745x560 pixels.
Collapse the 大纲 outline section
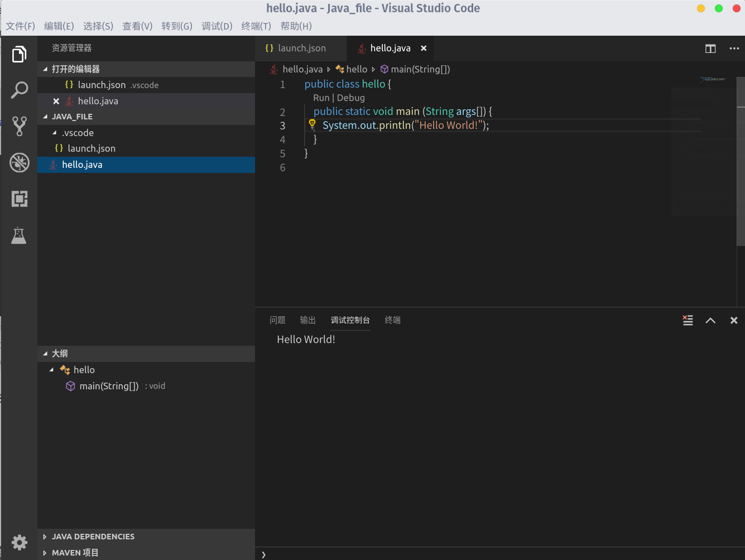(x=46, y=354)
